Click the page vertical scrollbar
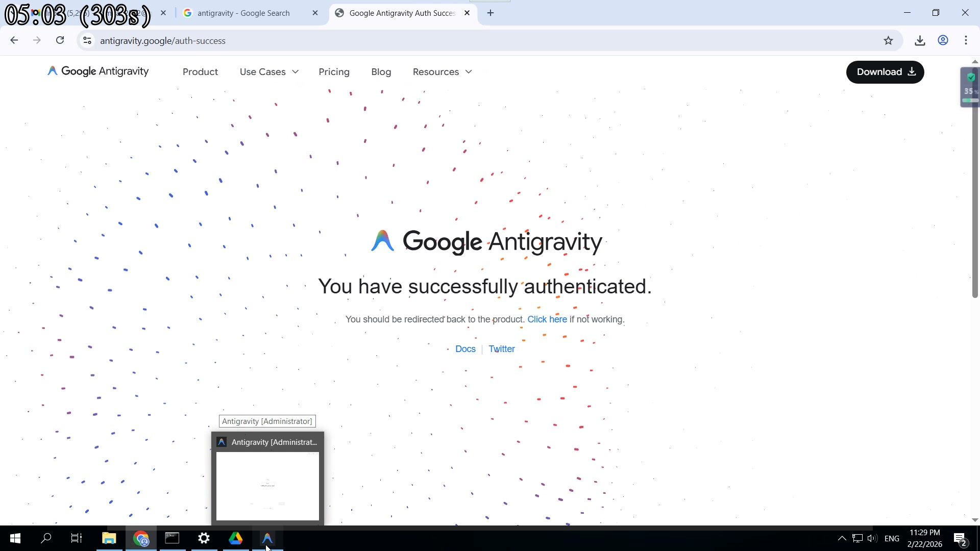Image resolution: width=980 pixels, height=551 pixels. (x=974, y=204)
